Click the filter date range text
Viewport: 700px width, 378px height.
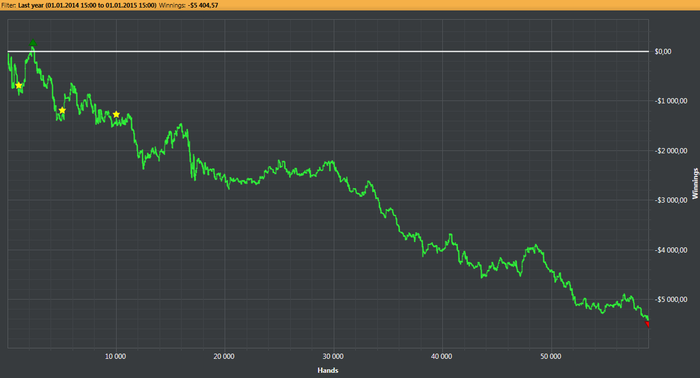(88, 5)
